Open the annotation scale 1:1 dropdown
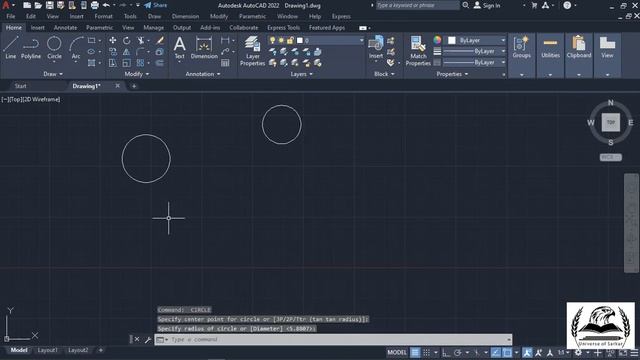 coord(563,353)
